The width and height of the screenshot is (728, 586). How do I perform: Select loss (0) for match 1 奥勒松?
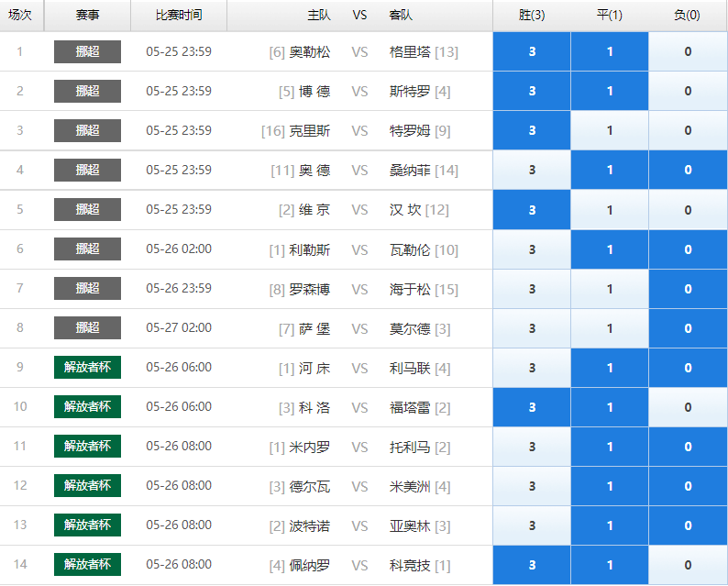[688, 51]
